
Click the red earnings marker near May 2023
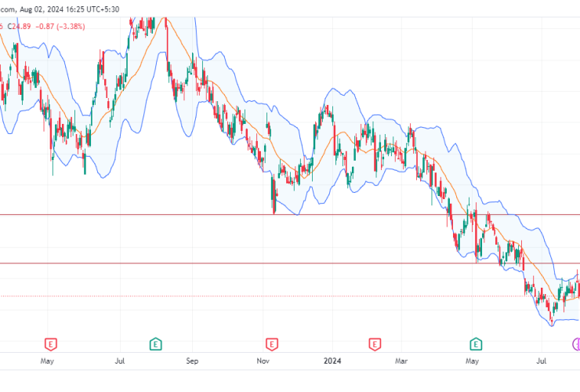51,343
